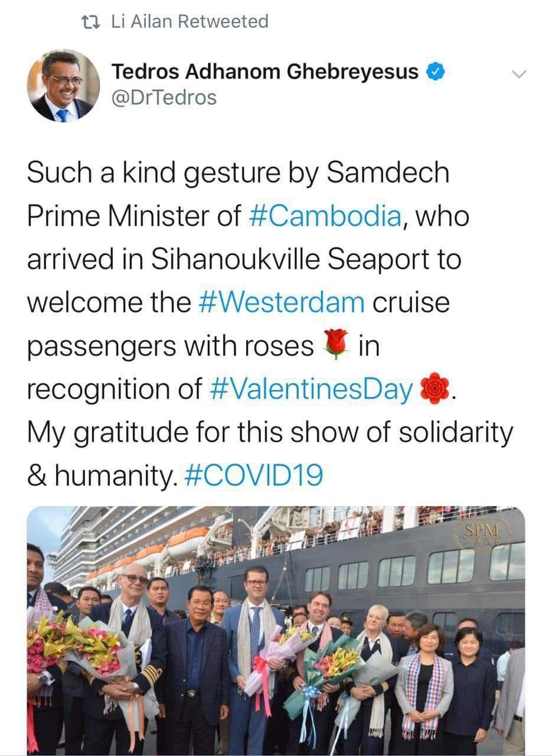The width and height of the screenshot is (552, 756).
Task: Open the @DrTedros handle
Action: [x=164, y=97]
